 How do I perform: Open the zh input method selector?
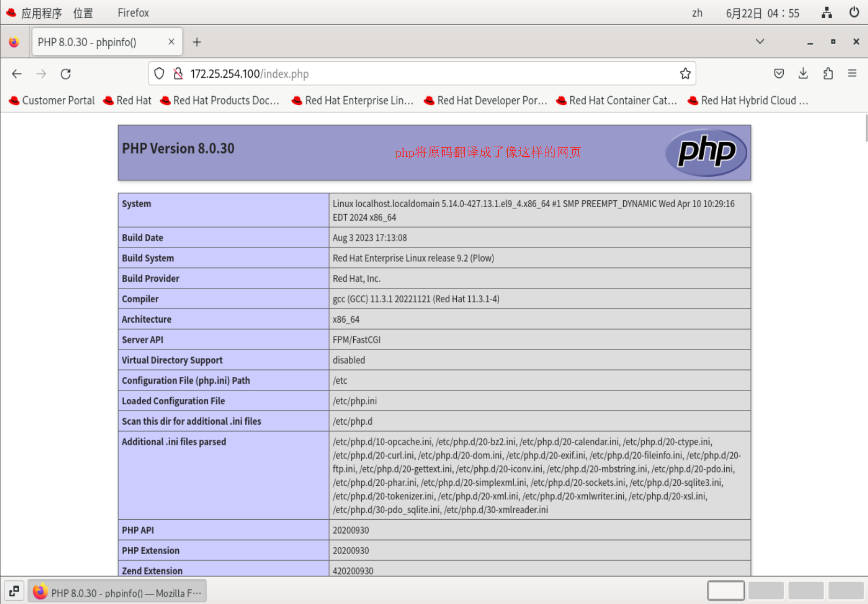click(697, 12)
